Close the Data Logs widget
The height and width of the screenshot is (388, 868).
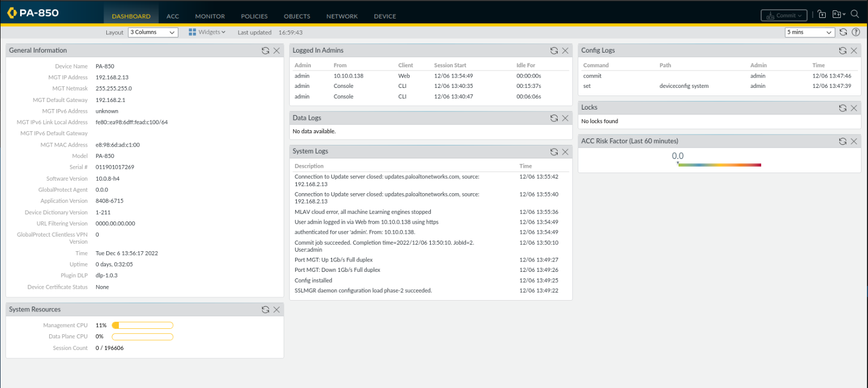[x=565, y=118]
